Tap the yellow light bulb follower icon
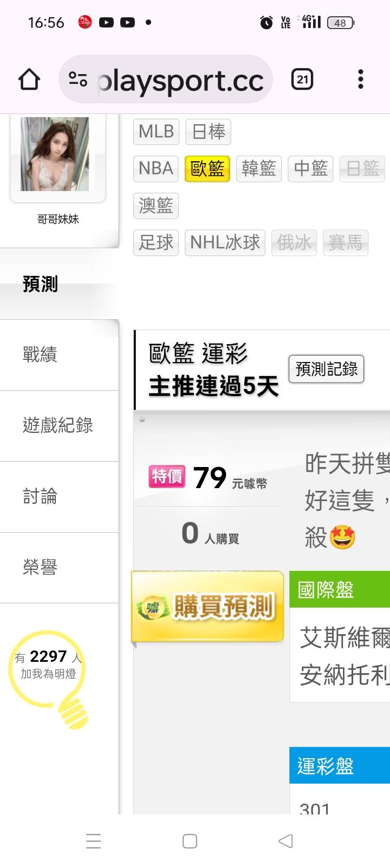Screen dimensions: 390x868 click(48, 678)
